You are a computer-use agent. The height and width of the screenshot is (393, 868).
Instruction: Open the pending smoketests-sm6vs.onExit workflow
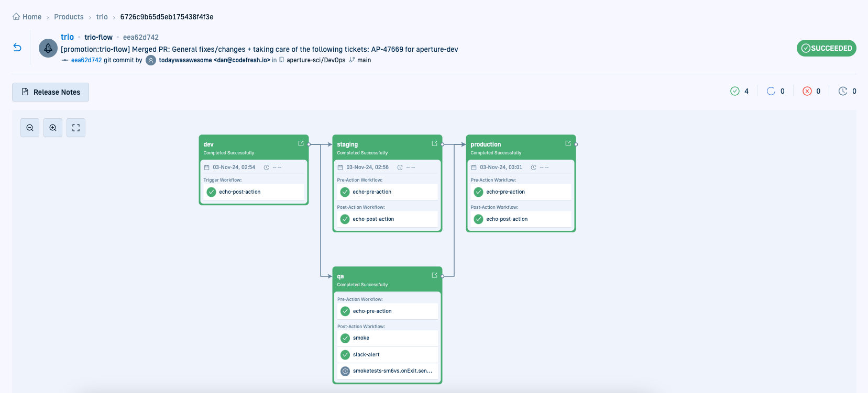[x=392, y=371]
